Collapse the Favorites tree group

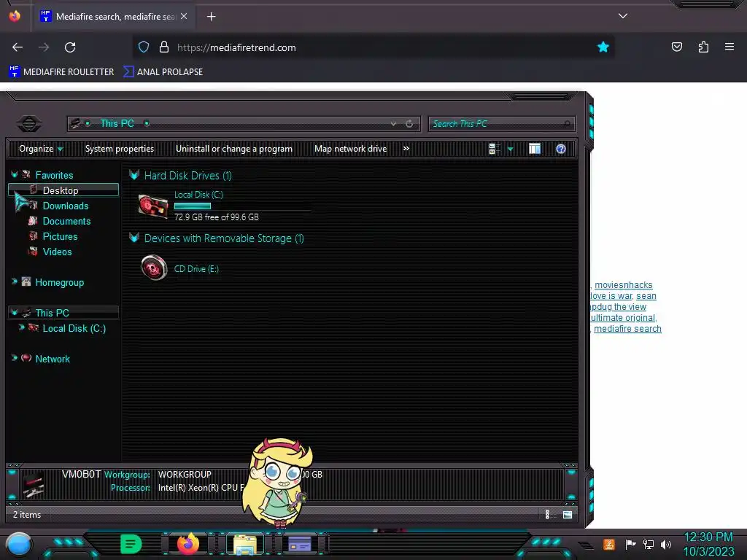15,175
